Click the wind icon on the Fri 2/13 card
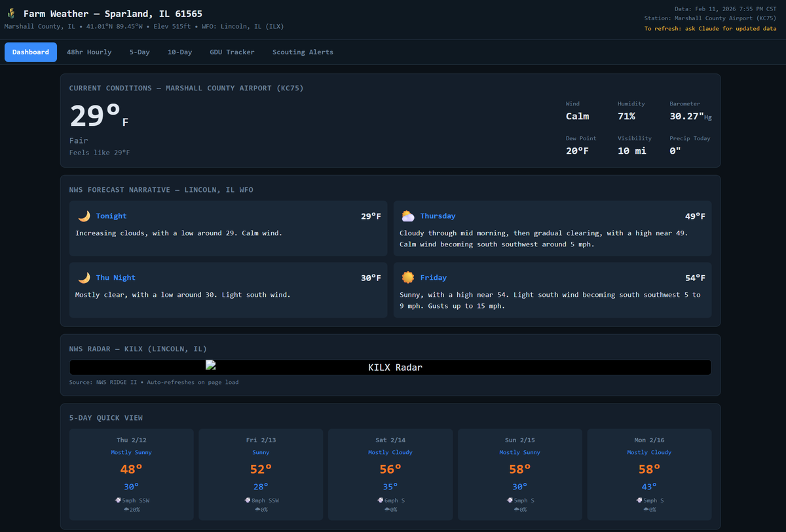 pyautogui.click(x=248, y=500)
